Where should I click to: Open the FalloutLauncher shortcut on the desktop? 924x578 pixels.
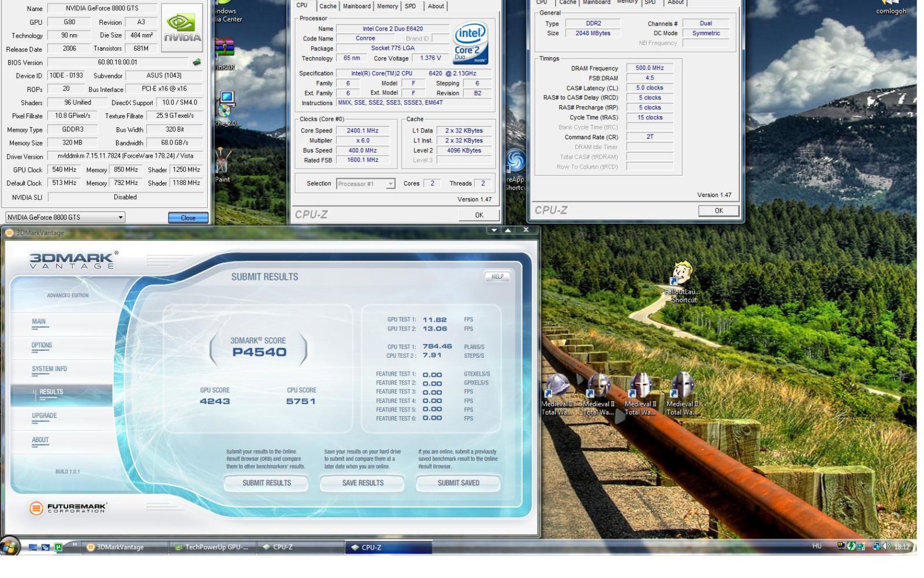[x=682, y=282]
